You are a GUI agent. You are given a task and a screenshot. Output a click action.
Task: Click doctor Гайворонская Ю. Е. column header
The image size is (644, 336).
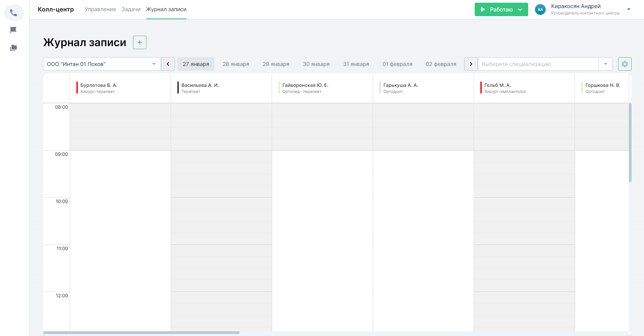pyautogui.click(x=322, y=88)
